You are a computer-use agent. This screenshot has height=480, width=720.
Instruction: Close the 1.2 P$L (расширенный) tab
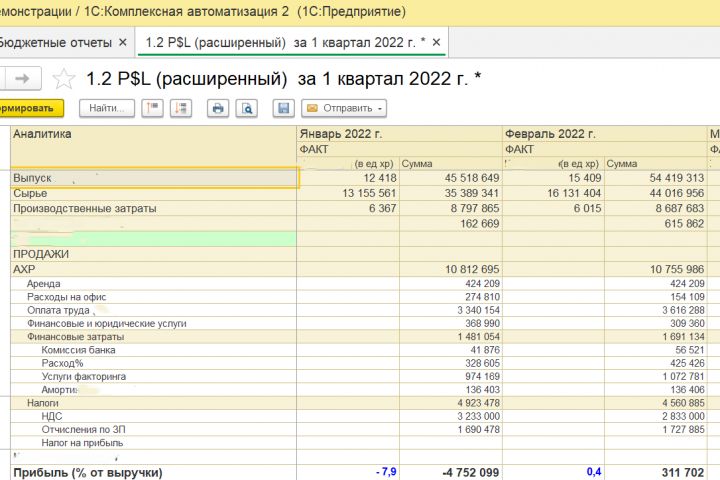pyautogui.click(x=436, y=42)
